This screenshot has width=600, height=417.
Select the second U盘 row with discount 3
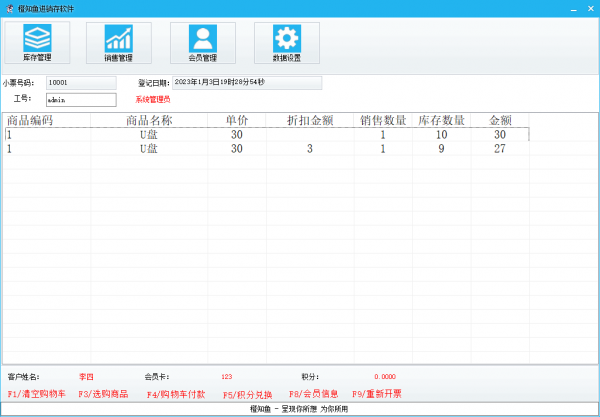point(148,149)
